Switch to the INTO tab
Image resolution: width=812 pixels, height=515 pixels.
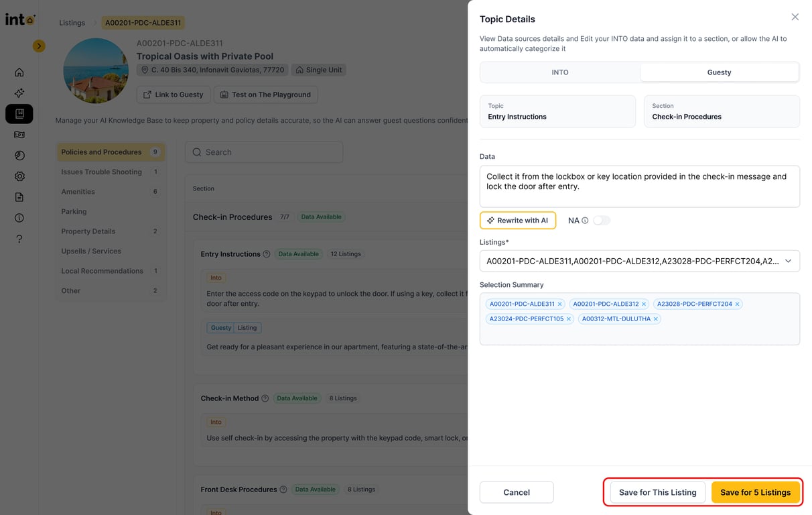point(560,72)
